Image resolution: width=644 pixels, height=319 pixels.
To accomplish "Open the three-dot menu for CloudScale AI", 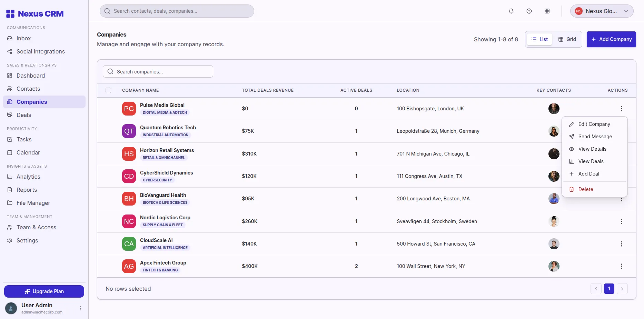I will 622,244.
